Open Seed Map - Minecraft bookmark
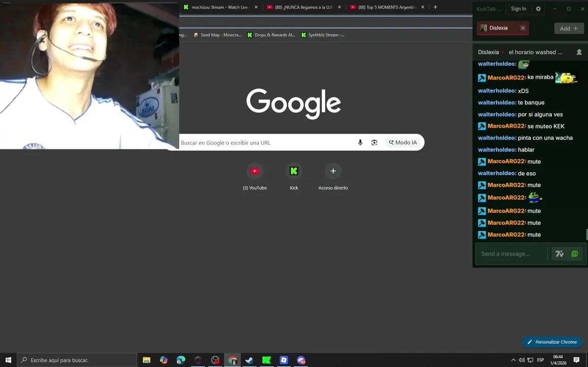The width and height of the screenshot is (588, 367). [218, 35]
